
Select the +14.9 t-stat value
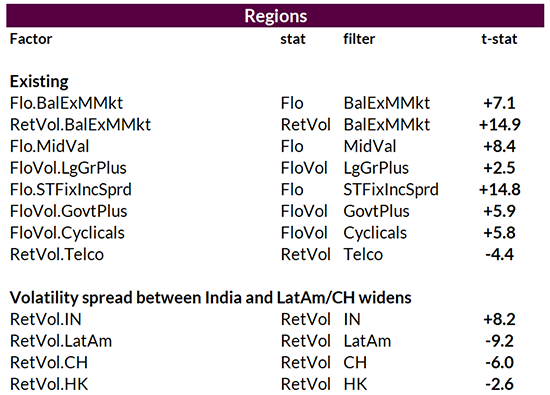click(499, 125)
